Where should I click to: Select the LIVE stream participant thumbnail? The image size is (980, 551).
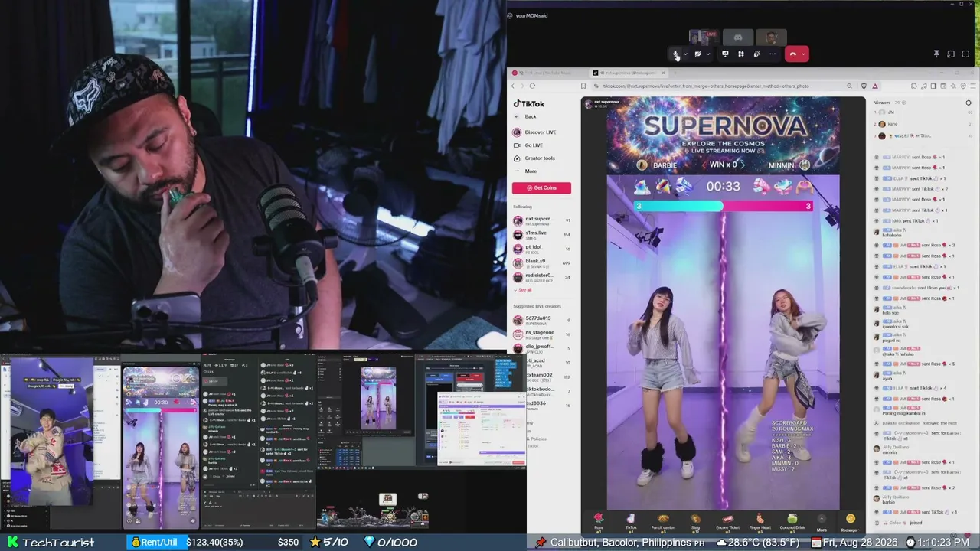[x=704, y=37]
